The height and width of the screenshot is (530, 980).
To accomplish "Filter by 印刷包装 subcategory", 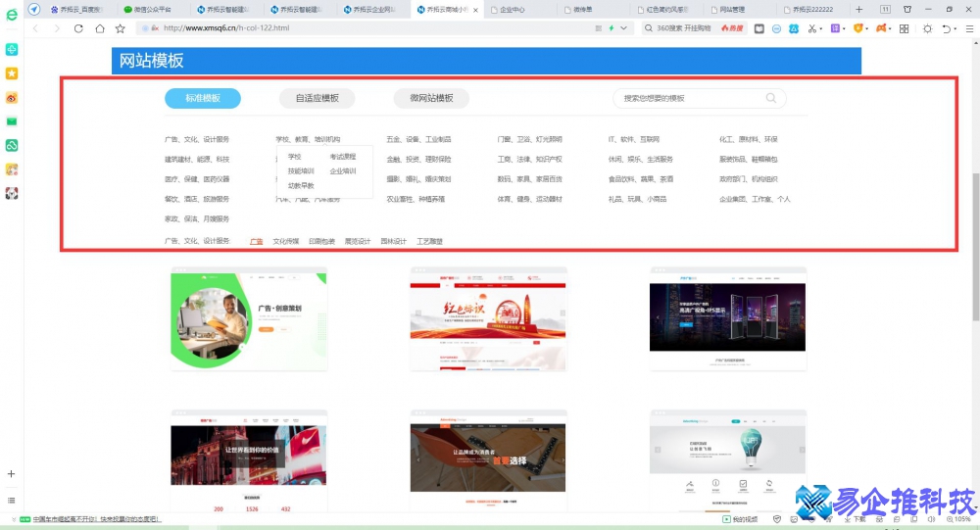I will tap(321, 241).
